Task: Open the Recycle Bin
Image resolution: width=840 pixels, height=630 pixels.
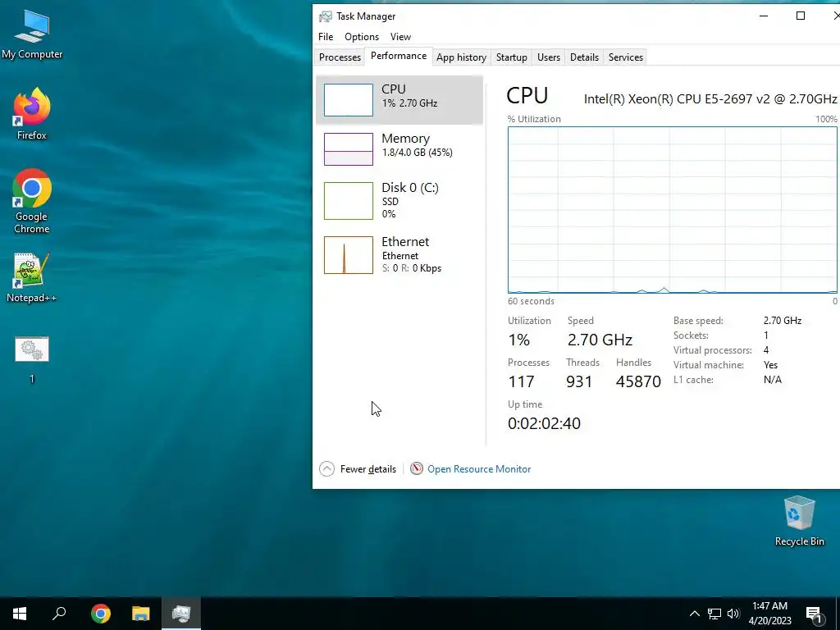Action: [x=799, y=520]
